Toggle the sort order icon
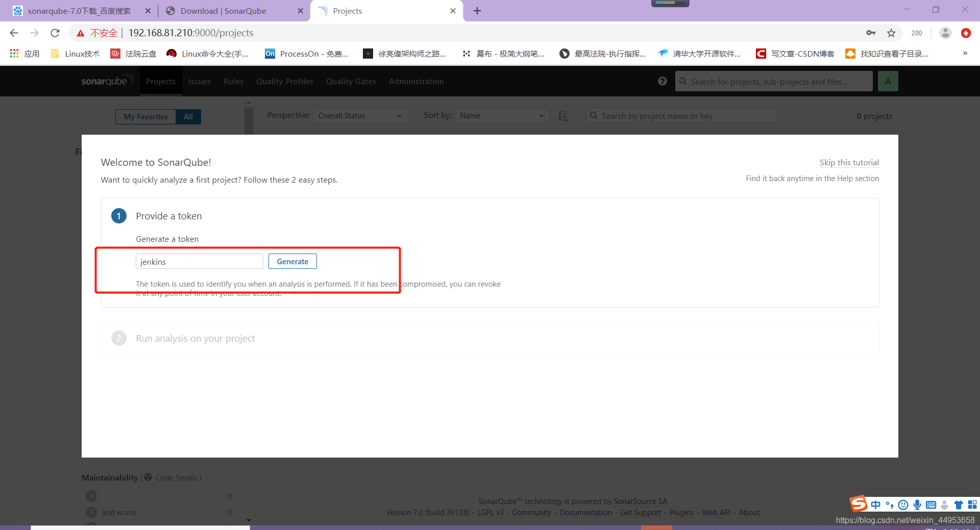The width and height of the screenshot is (980, 530). tap(563, 116)
